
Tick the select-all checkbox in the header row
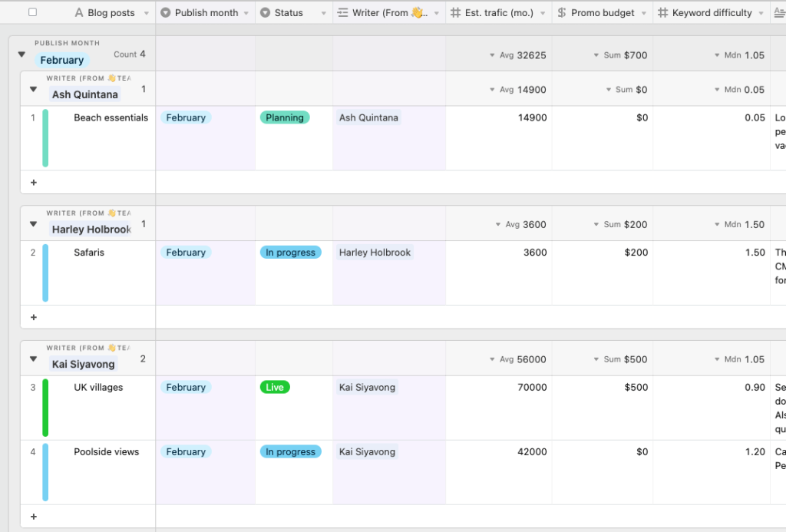[31, 12]
